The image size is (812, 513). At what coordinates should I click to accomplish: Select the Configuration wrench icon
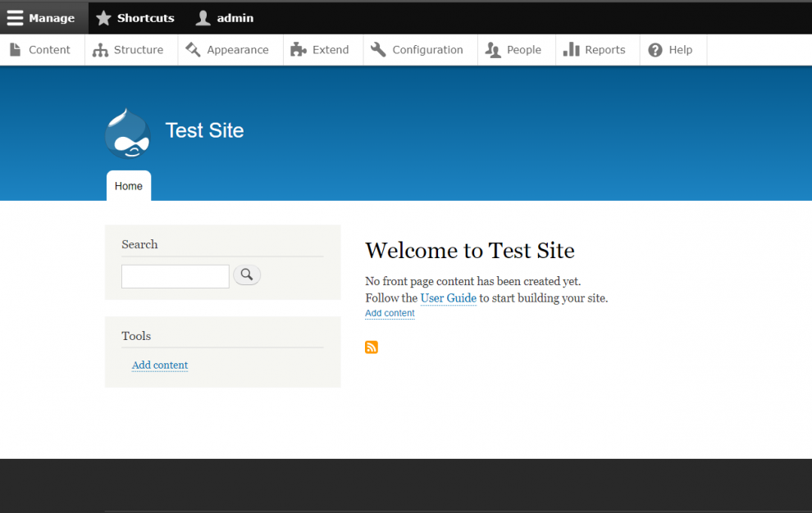[378, 49]
